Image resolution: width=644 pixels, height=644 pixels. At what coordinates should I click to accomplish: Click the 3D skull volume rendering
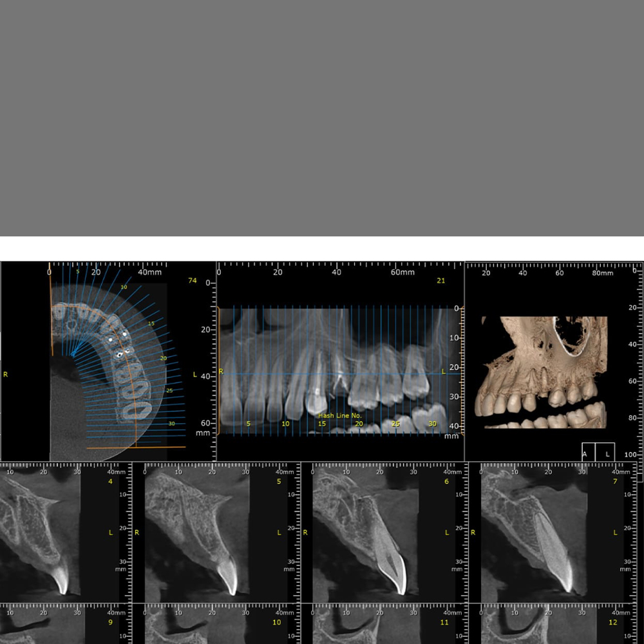pyautogui.click(x=544, y=372)
